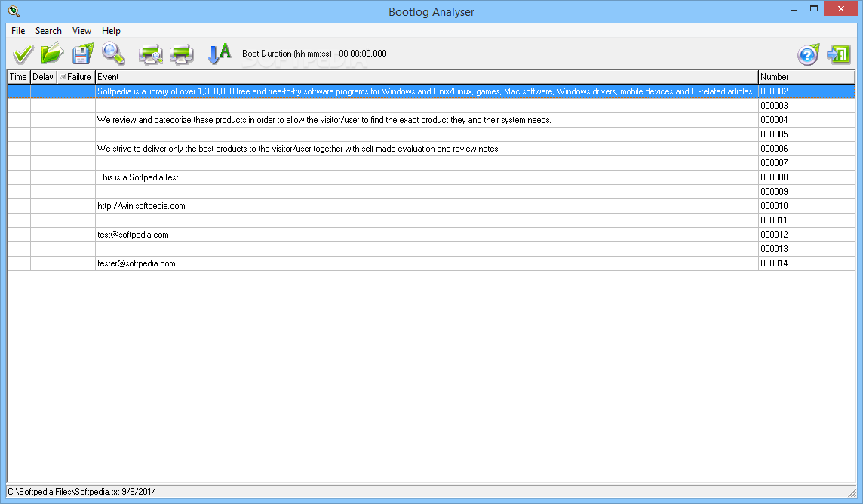863x504 pixels.
Task: Sort by the Time column header
Action: tap(18, 77)
